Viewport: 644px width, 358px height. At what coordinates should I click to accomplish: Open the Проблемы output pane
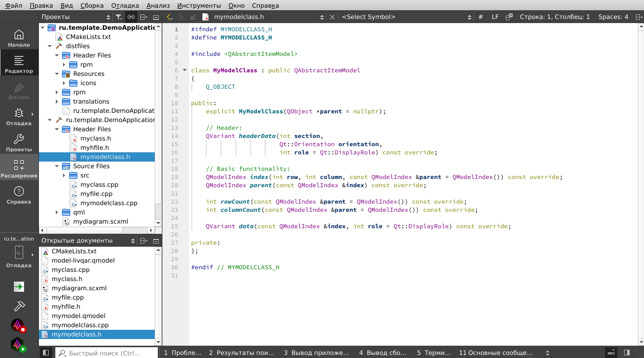(182, 353)
